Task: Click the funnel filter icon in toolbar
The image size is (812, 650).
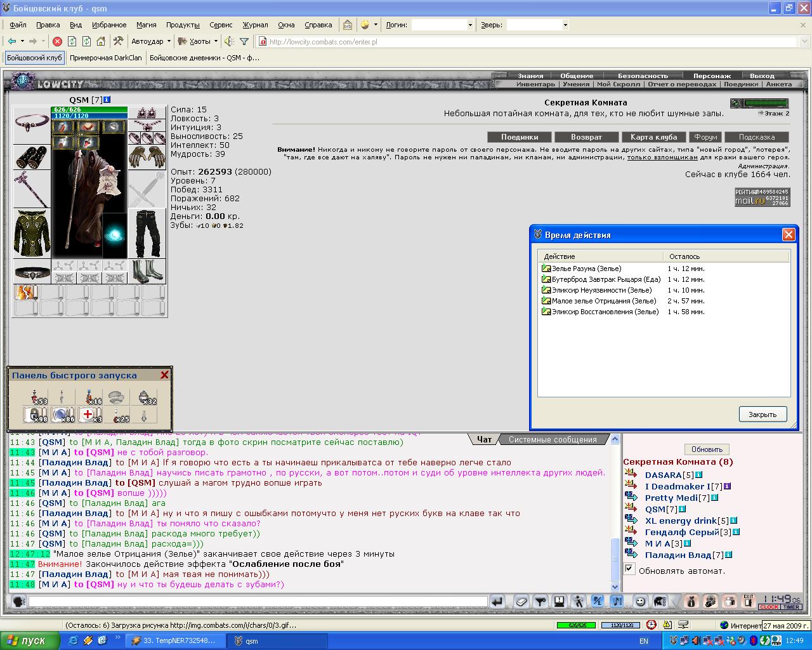Action: [244, 41]
